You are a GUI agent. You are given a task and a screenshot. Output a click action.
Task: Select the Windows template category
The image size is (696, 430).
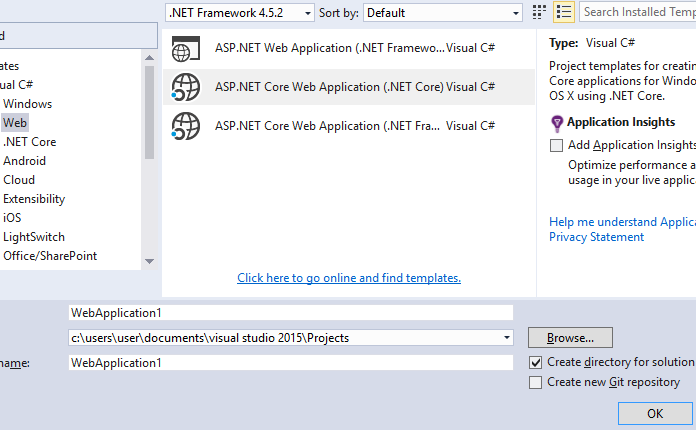coord(28,104)
